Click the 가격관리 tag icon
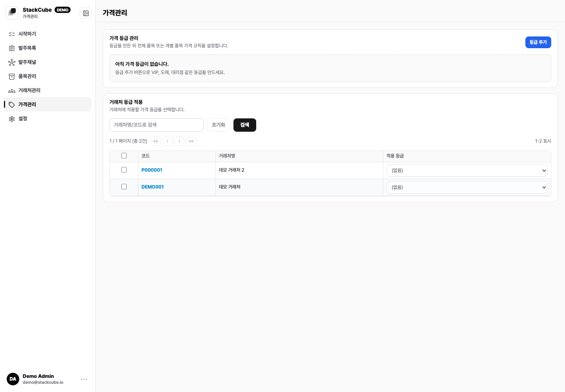Image resolution: width=565 pixels, height=392 pixels. click(12, 105)
